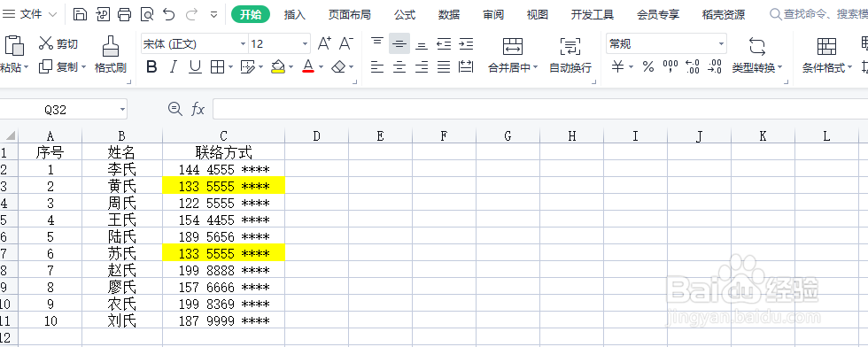
Task: Justify text alignment icon
Action: (444, 67)
